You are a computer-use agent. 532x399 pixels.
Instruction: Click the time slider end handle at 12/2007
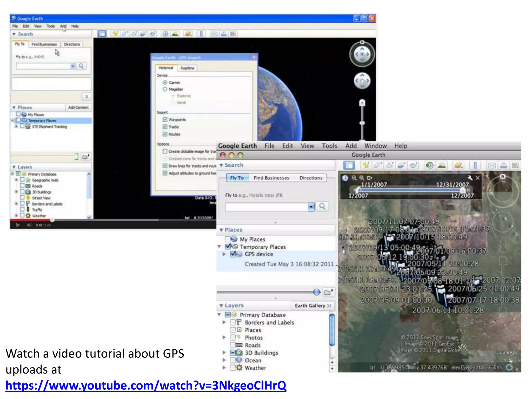462,190
